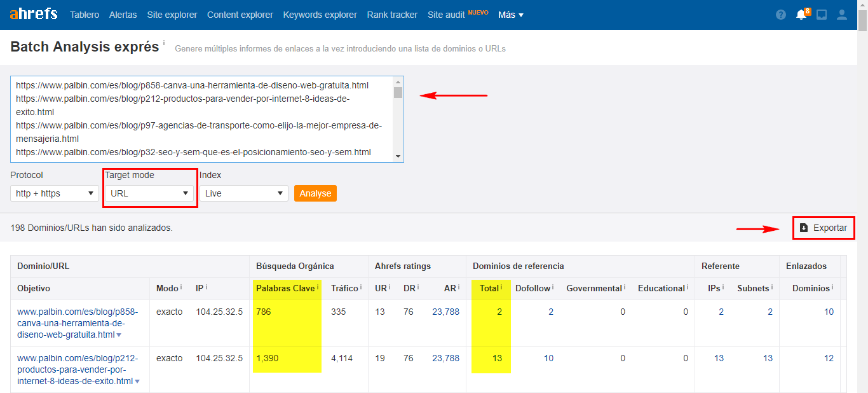Click info icon next to Palabras Clave

pos(318,288)
